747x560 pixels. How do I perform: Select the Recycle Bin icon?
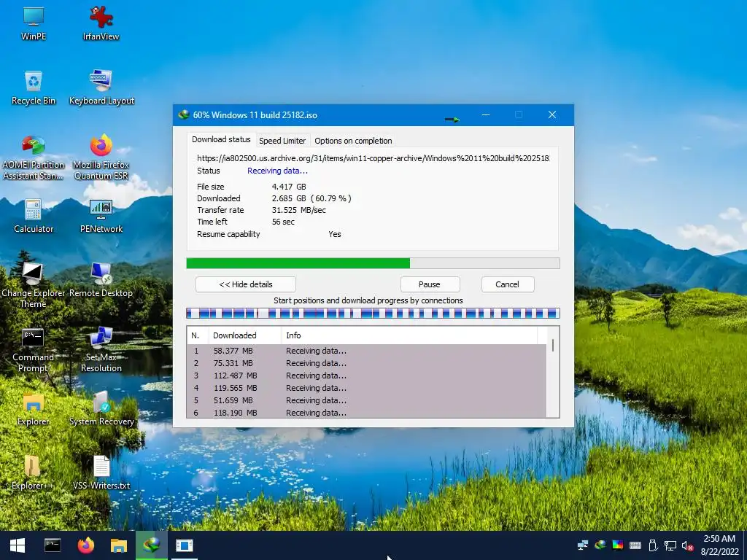click(x=34, y=87)
